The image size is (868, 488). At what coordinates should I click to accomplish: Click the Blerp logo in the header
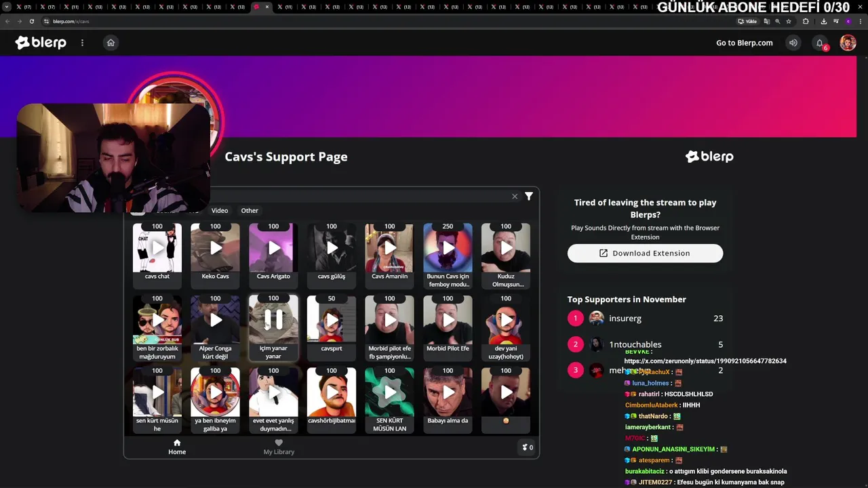(x=41, y=43)
